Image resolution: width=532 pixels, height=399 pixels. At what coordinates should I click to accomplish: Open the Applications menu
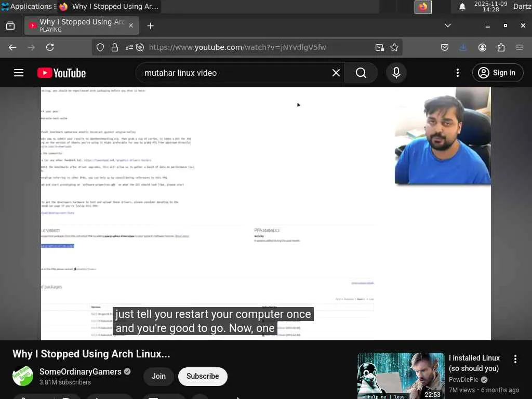point(29,6)
